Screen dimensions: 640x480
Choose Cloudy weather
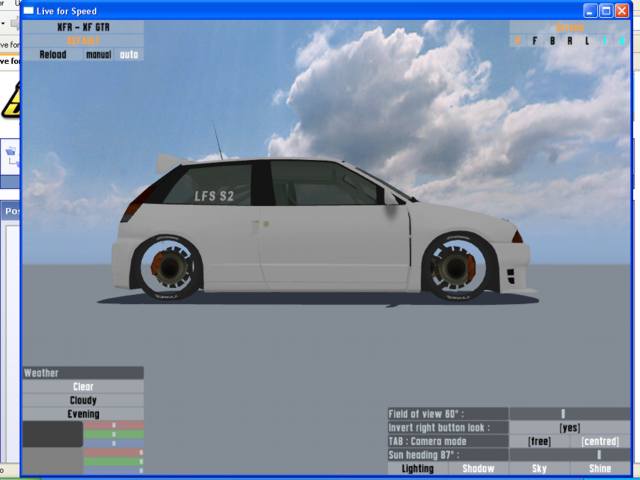[83, 400]
